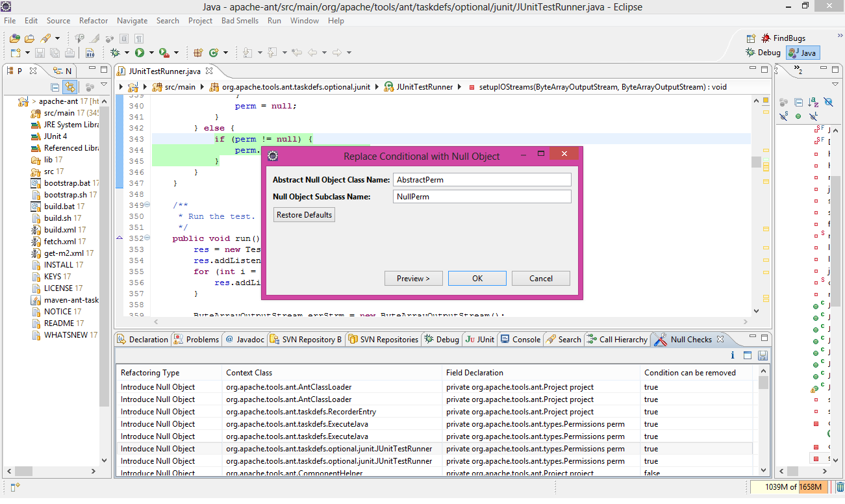Show hidden views chevron in right panel
845x504 pixels.
[798, 69]
